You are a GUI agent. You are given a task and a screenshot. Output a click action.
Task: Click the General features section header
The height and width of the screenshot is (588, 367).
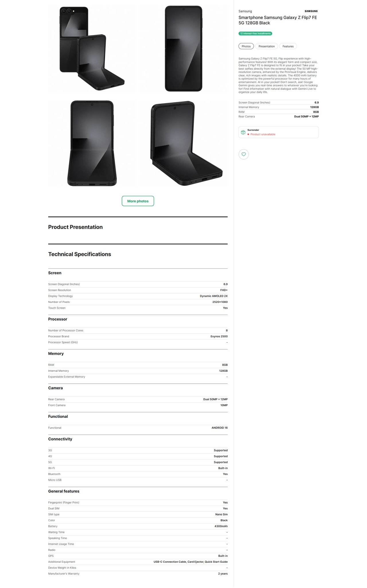click(x=64, y=491)
